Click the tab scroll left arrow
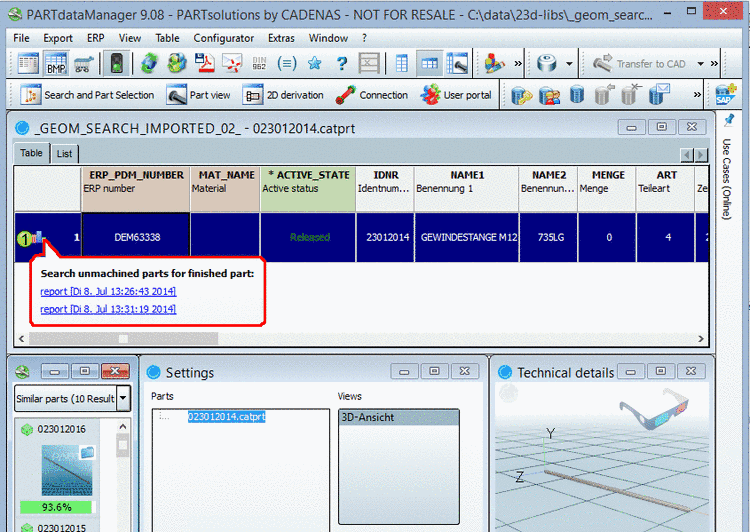The image size is (750, 532). [687, 155]
